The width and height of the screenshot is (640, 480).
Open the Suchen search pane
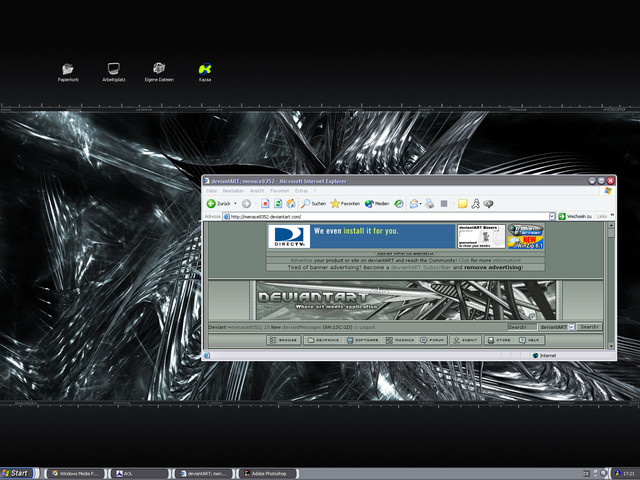(x=313, y=203)
